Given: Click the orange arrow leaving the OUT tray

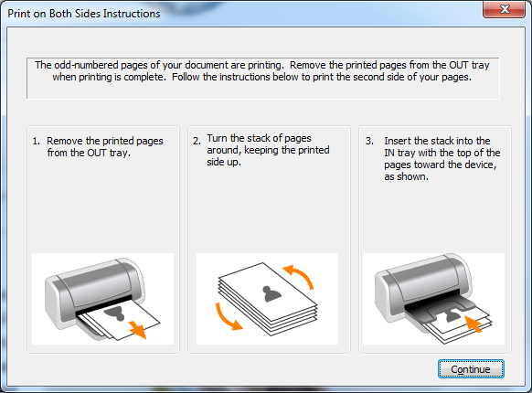Looking at the screenshot, I should point(138,330).
